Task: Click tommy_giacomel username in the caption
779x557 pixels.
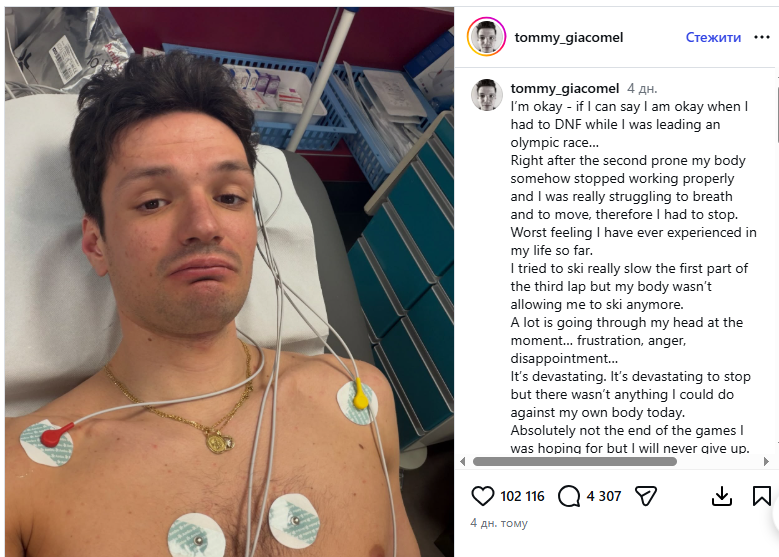Action: pyautogui.click(x=564, y=88)
